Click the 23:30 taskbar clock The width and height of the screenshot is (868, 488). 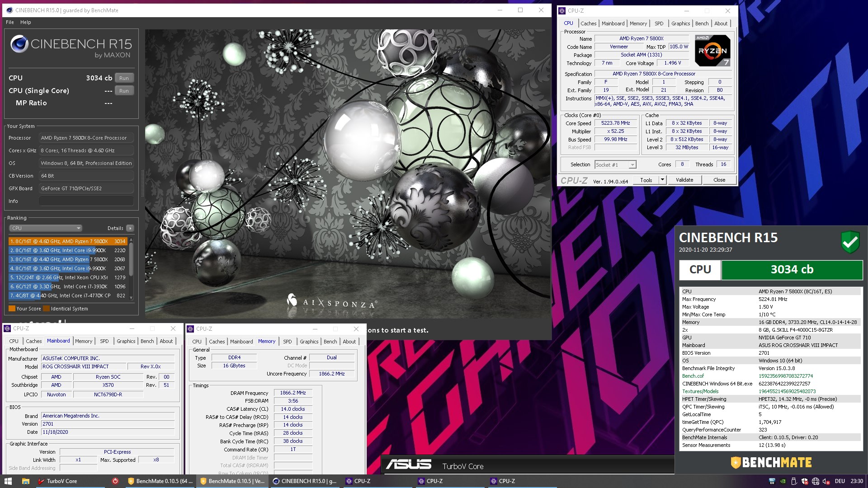pyautogui.click(x=857, y=481)
